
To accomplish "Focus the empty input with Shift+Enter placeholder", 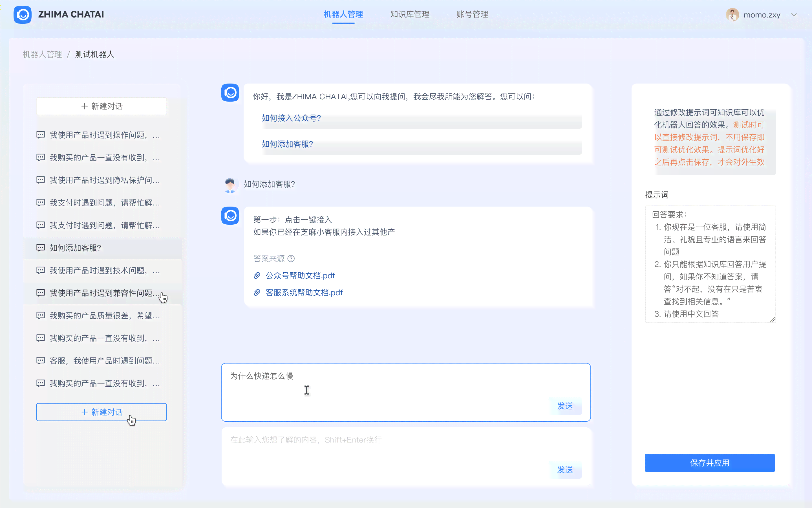I will point(406,456).
